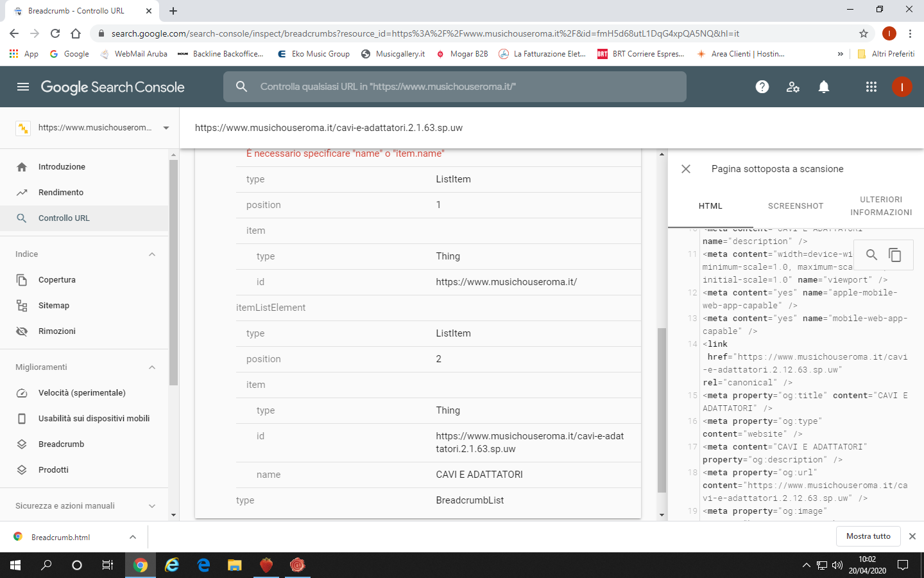Search within the HTML code
This screenshot has width=924, height=578.
tap(871, 255)
